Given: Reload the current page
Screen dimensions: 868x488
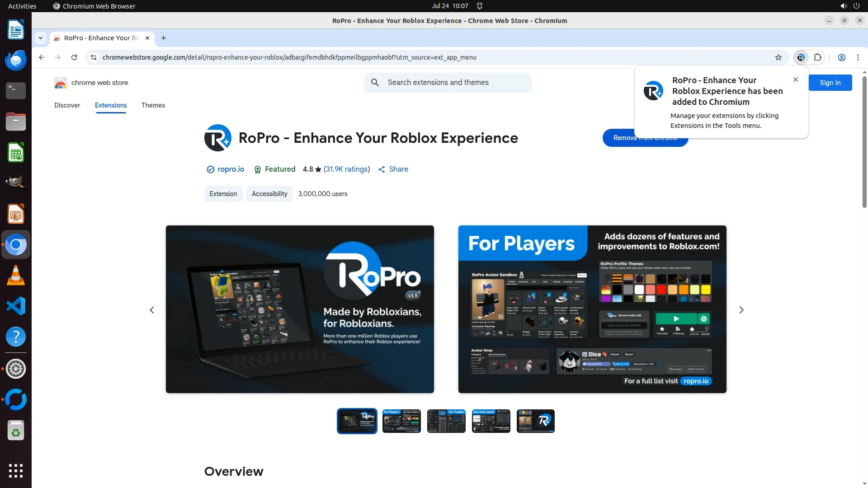Looking at the screenshot, I should [74, 57].
